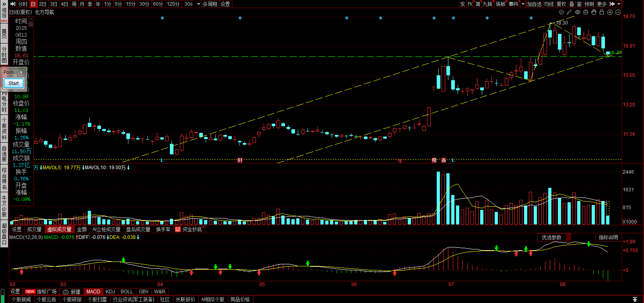Click 优选参数 parameter button
This screenshot has height=303, width=644.
[551, 237]
